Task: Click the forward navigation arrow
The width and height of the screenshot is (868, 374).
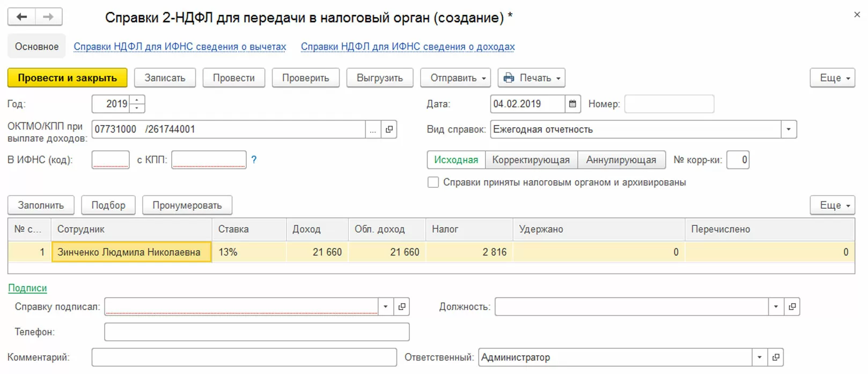Action: tap(48, 17)
